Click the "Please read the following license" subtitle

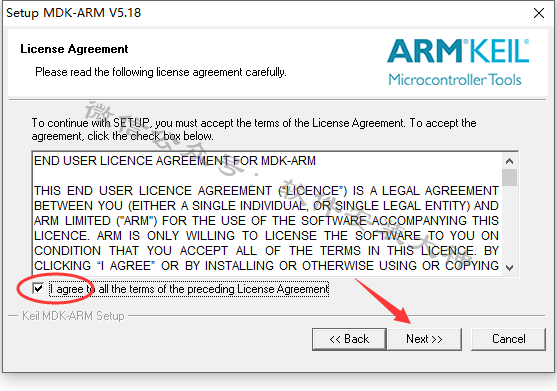pos(161,72)
